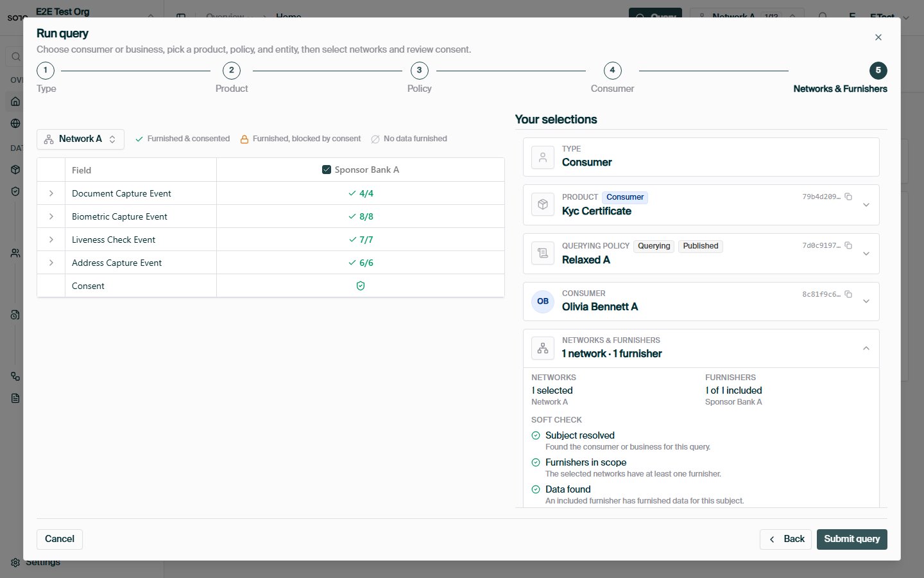Go to step 2 Product
The height and width of the screenshot is (578, 924).
click(232, 70)
